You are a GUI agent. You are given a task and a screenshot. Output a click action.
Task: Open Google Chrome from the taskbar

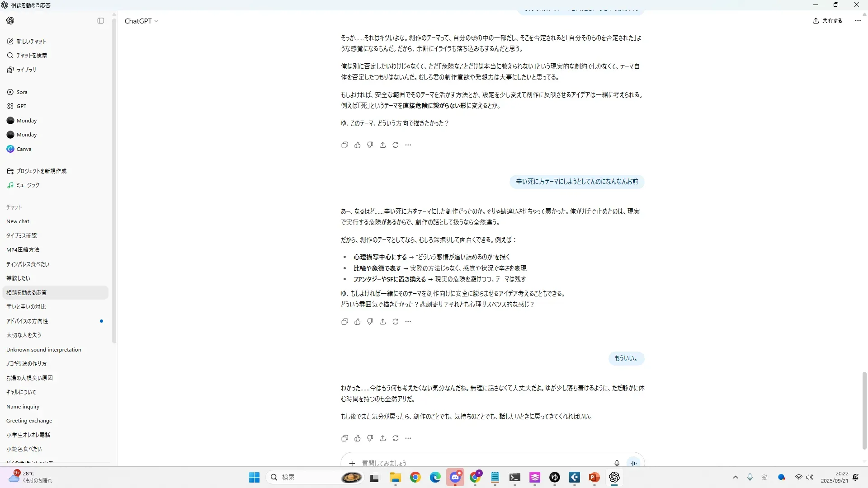pyautogui.click(x=415, y=478)
